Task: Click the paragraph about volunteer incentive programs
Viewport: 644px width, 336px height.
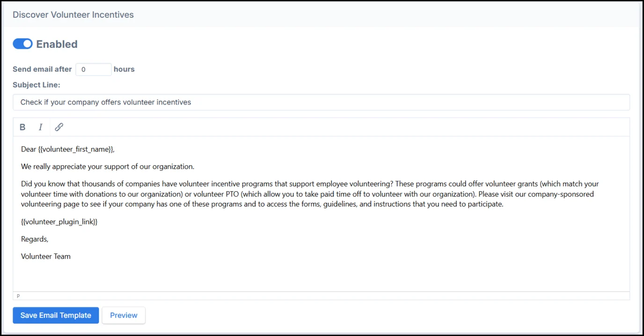Action: pos(309,194)
